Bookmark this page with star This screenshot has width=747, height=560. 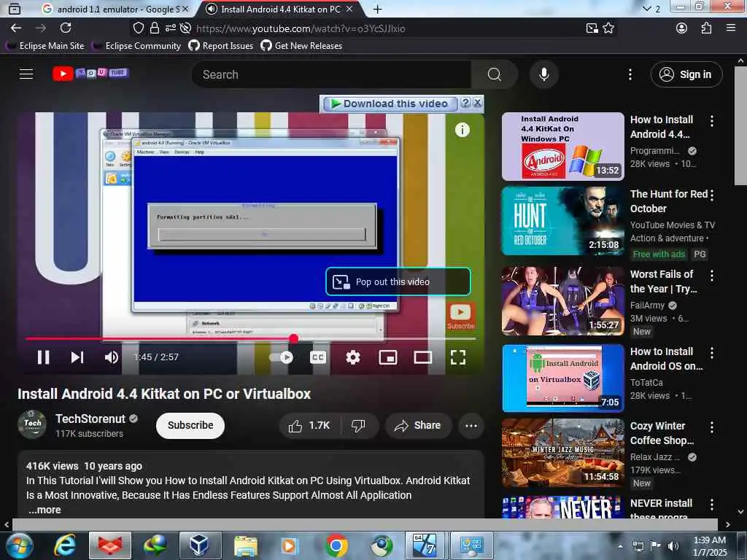[x=608, y=28]
